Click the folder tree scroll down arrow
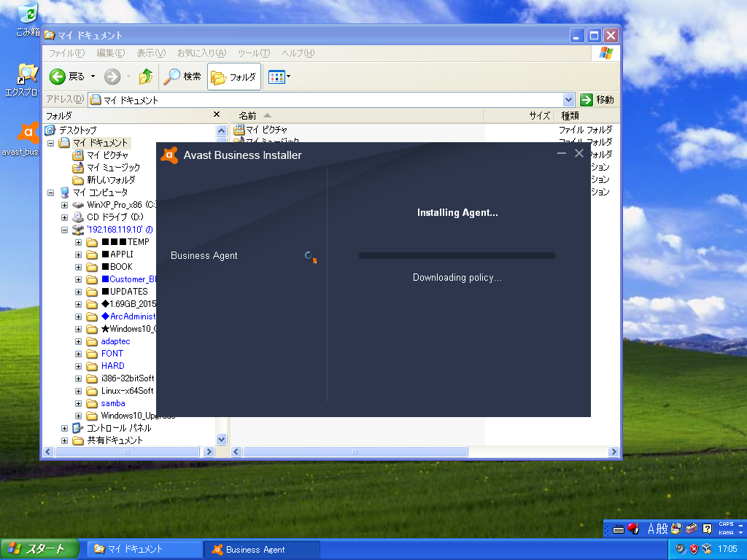 (x=221, y=439)
